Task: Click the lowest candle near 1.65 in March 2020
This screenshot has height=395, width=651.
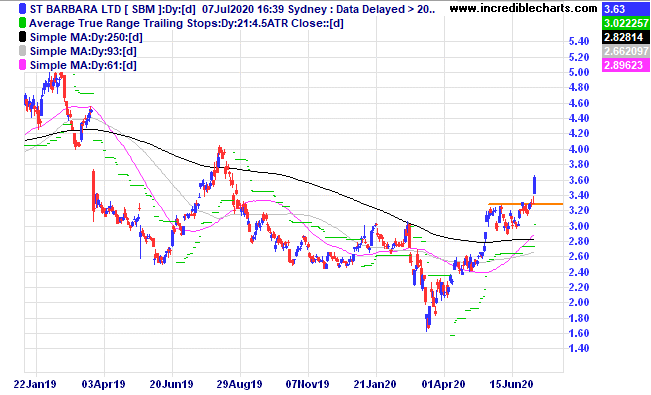Action: tap(427, 322)
